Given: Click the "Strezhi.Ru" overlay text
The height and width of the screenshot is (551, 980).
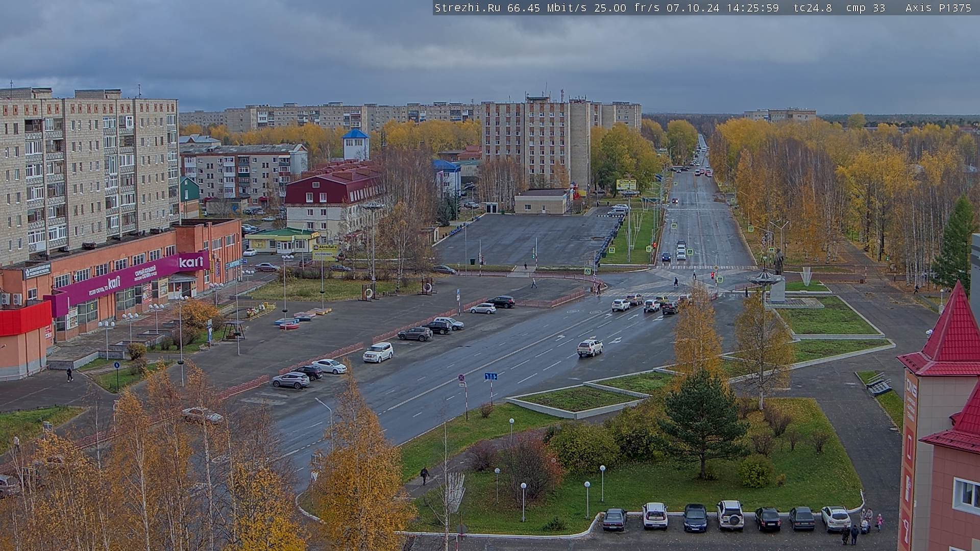Looking at the screenshot, I should click(x=468, y=8).
